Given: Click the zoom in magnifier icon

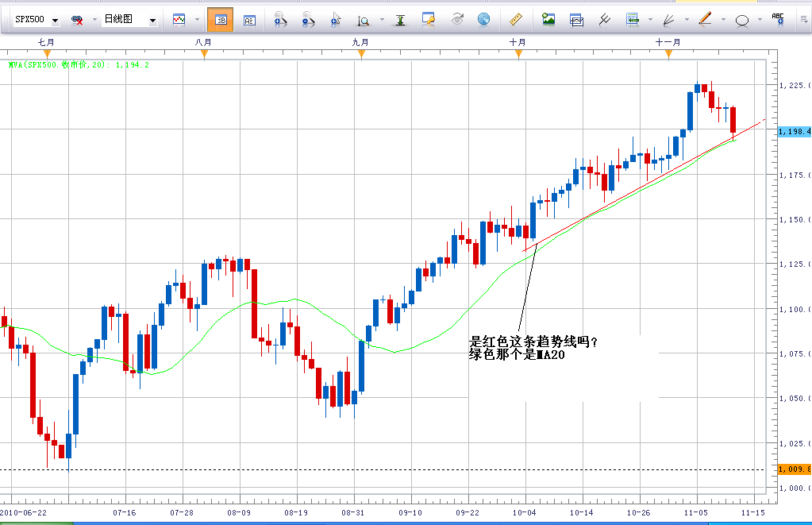Looking at the screenshot, I should [x=280, y=20].
